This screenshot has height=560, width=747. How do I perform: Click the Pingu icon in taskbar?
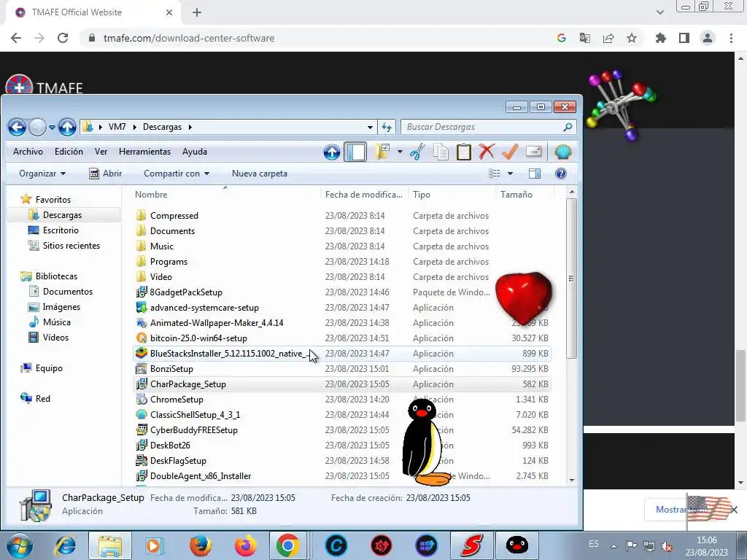tap(517, 545)
